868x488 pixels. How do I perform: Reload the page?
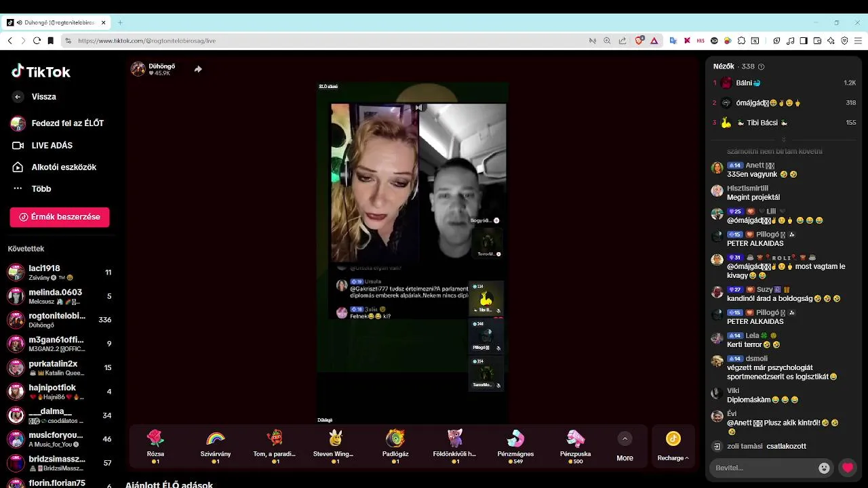(x=37, y=41)
